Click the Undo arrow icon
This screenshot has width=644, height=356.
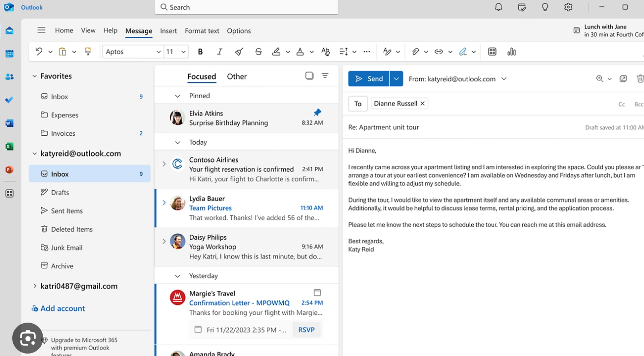click(x=38, y=51)
